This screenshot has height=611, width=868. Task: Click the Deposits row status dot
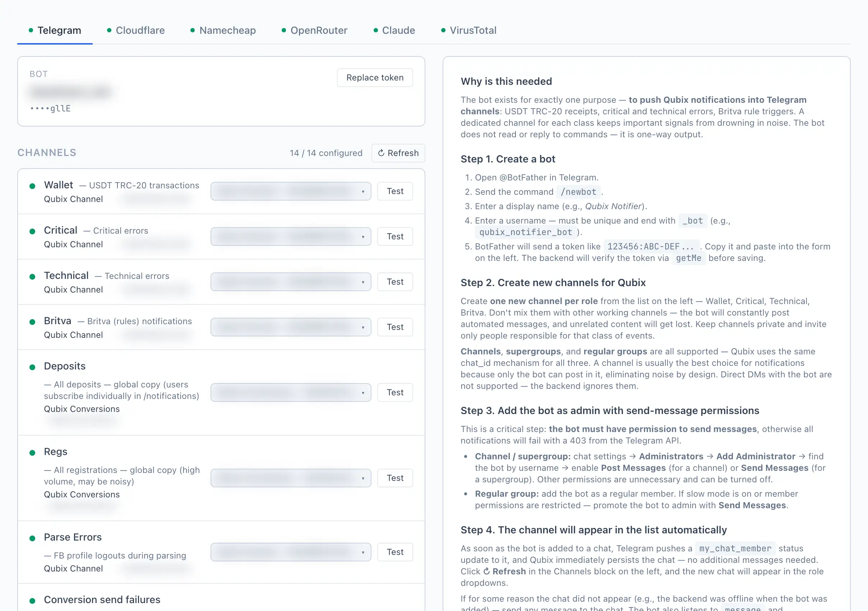pyautogui.click(x=32, y=367)
